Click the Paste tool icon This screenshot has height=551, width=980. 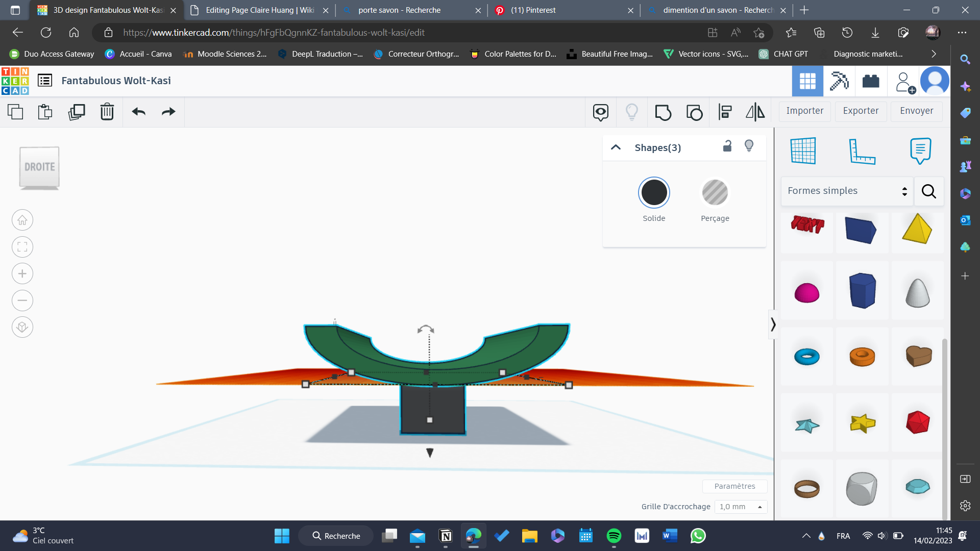point(45,112)
